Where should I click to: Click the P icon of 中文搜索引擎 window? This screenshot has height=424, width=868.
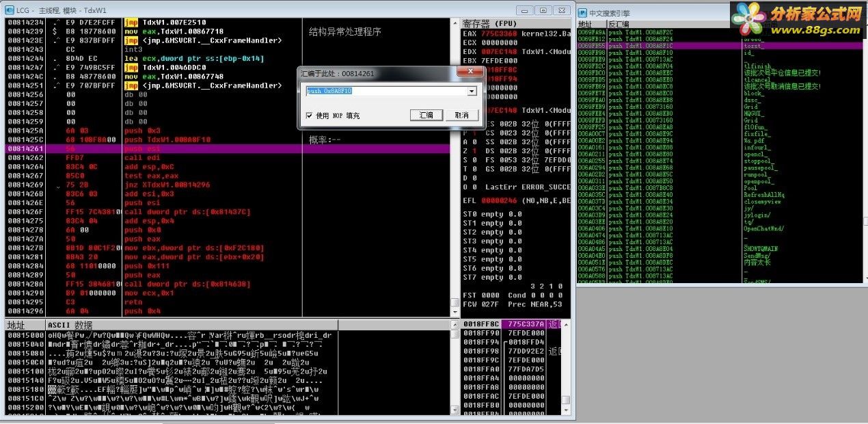click(582, 12)
